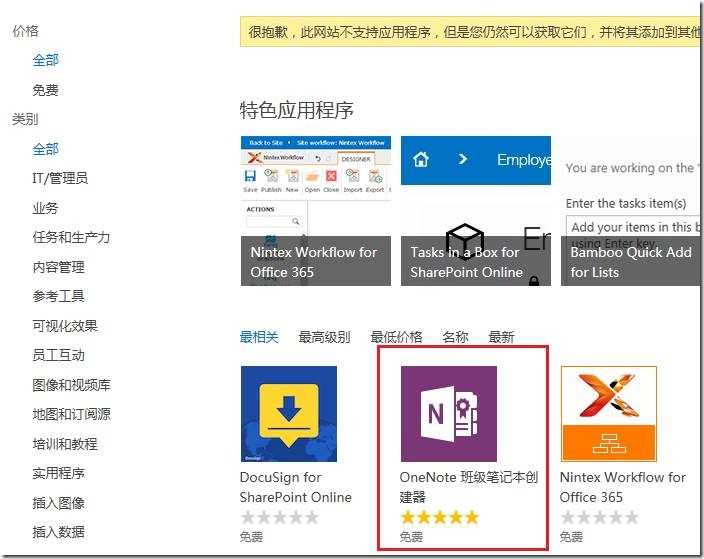Sort apps by 最低价格
This screenshot has height=559, width=704.
pyautogui.click(x=396, y=337)
